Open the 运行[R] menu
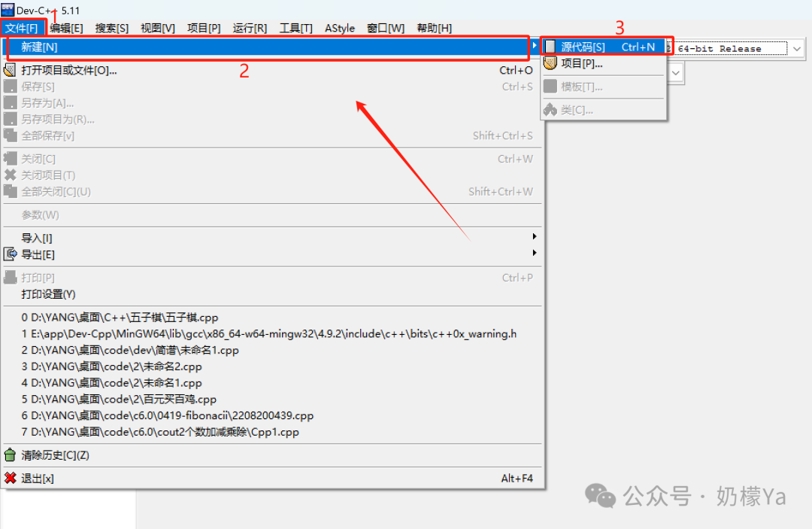The image size is (812, 529). [250, 28]
